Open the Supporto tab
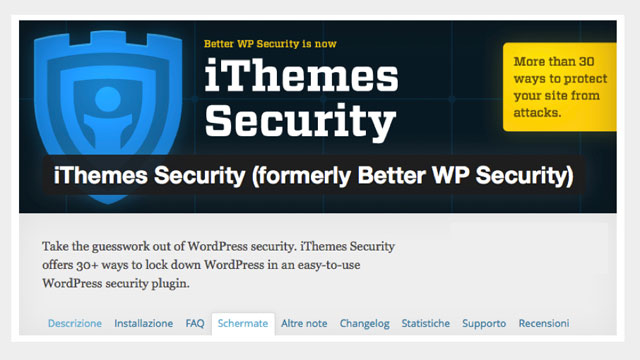The image size is (640, 360). pos(484,324)
